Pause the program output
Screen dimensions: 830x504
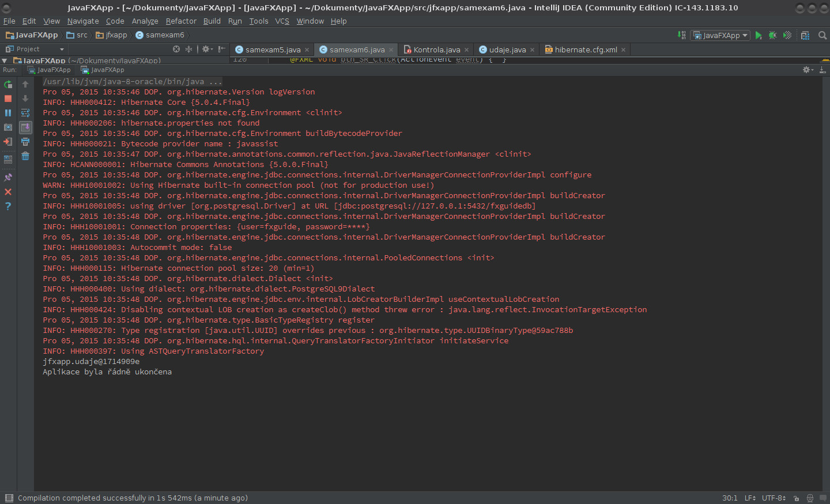(x=8, y=113)
